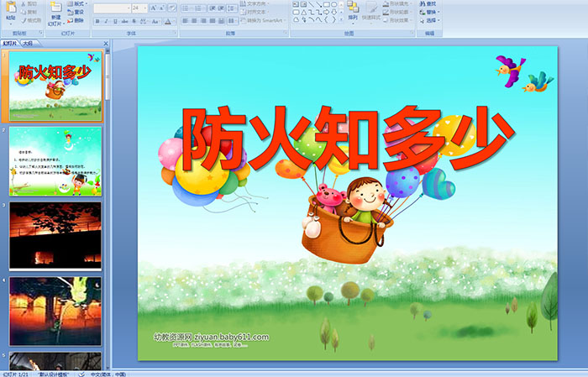This screenshot has width=588, height=377.
Task: Click Convert to SmartArt button
Action: click(x=263, y=21)
